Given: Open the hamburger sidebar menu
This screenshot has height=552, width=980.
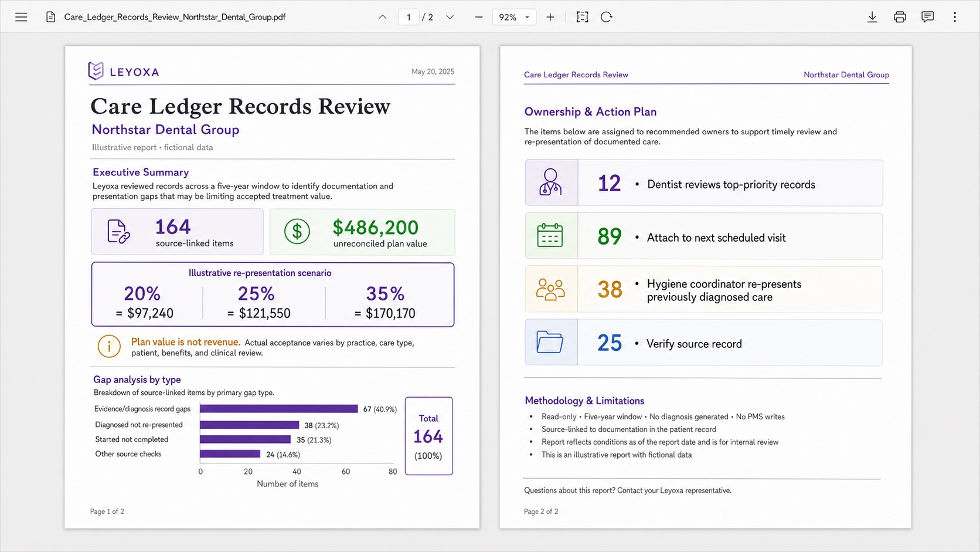Looking at the screenshot, I should coord(21,17).
